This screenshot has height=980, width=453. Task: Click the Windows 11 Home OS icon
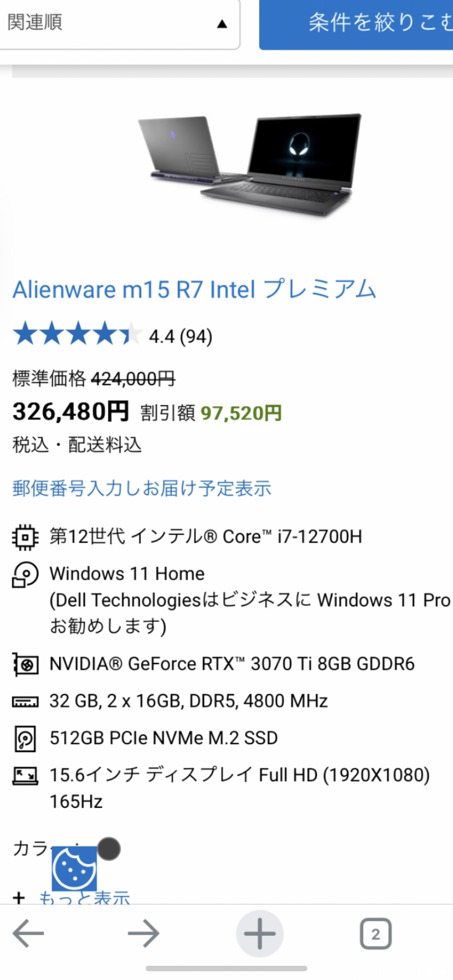click(25, 574)
